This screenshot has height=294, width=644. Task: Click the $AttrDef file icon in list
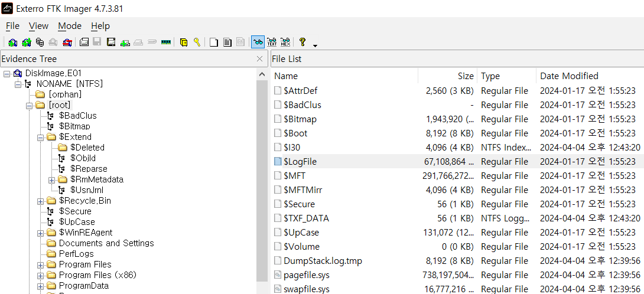click(x=278, y=91)
